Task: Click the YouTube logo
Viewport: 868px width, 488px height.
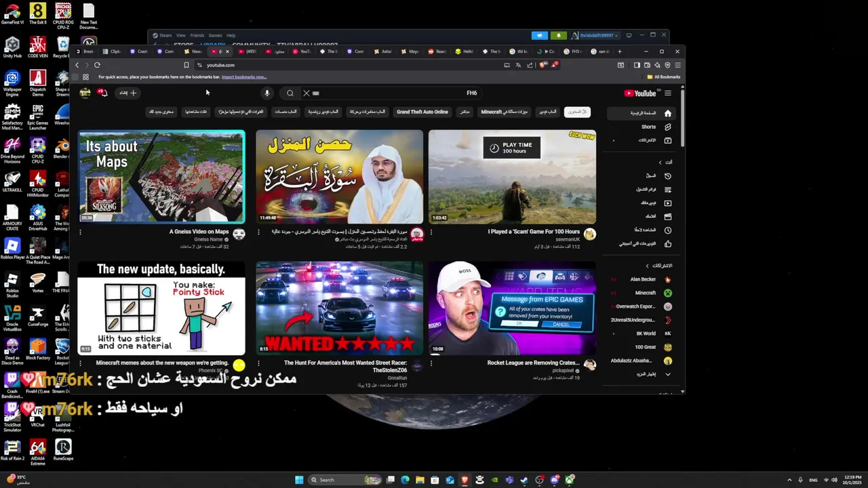Action: pyautogui.click(x=640, y=94)
